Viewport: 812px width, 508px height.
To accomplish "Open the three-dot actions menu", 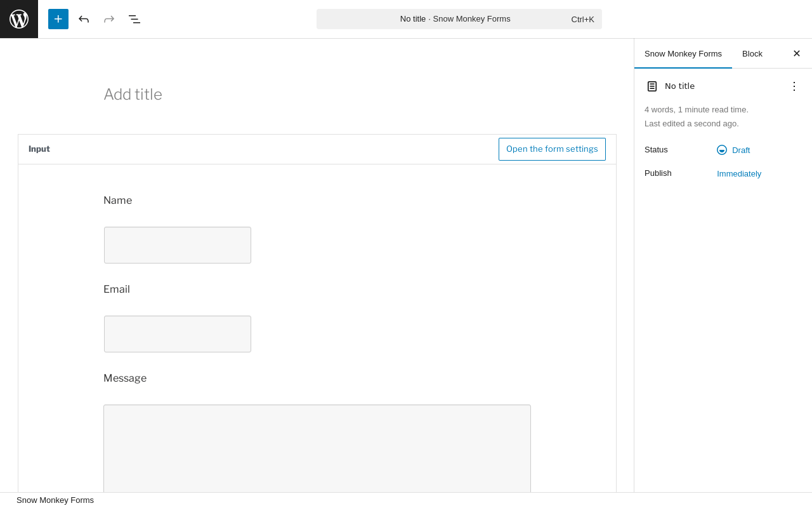I will (794, 86).
